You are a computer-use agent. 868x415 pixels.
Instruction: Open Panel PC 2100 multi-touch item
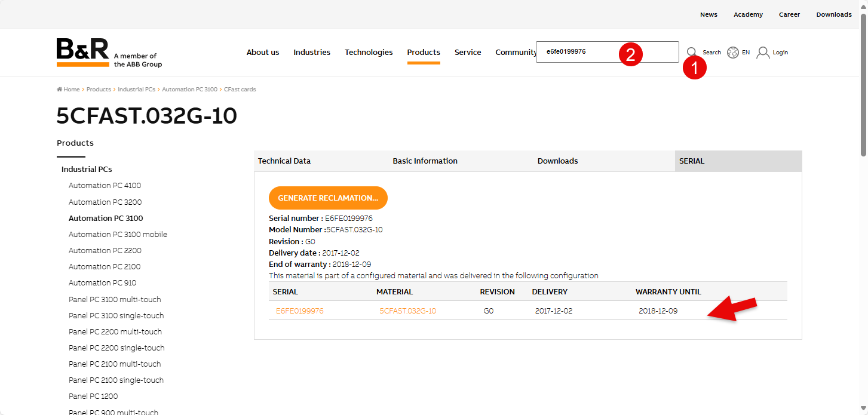pos(115,364)
